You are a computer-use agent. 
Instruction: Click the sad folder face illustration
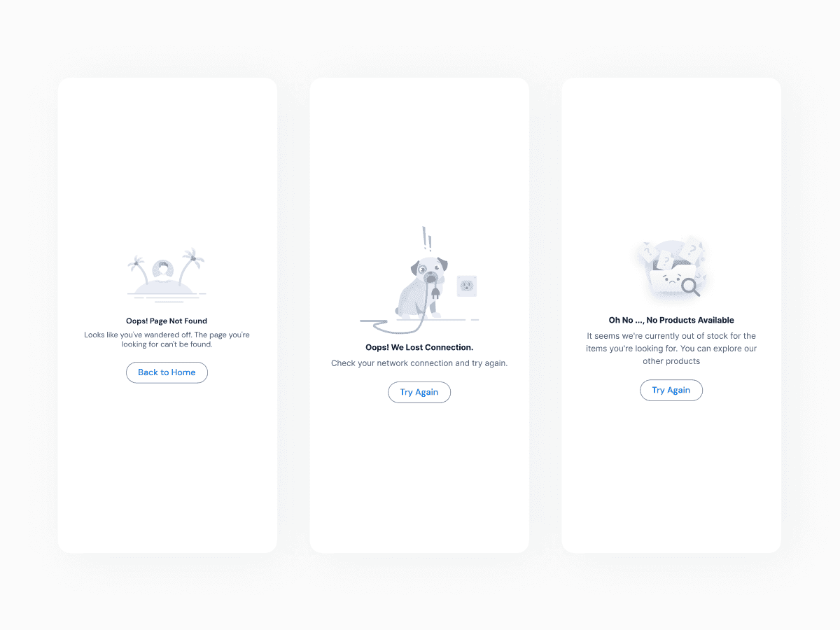(x=671, y=279)
